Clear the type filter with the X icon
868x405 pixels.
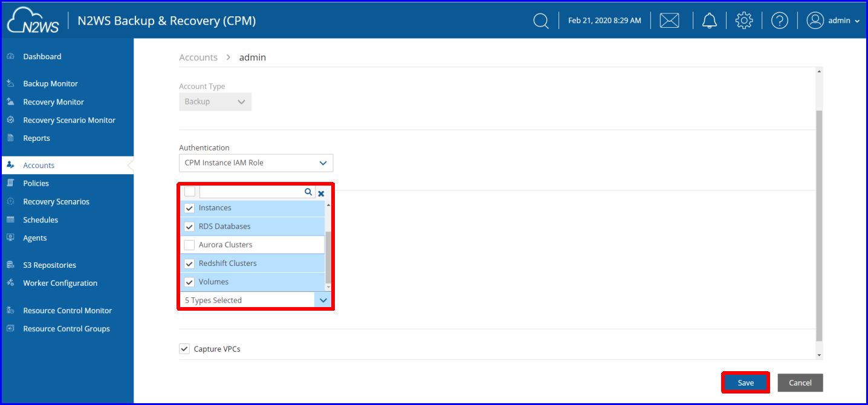coord(321,193)
